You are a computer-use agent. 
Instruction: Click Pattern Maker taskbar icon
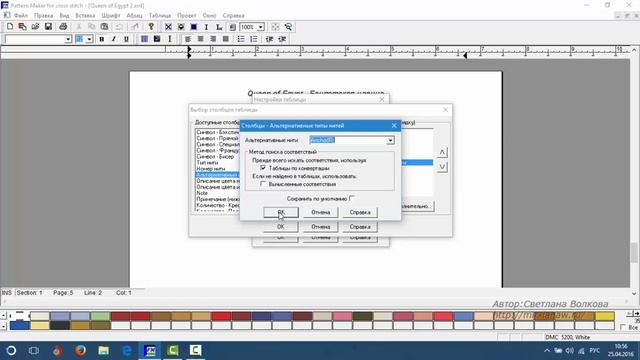click(150, 350)
